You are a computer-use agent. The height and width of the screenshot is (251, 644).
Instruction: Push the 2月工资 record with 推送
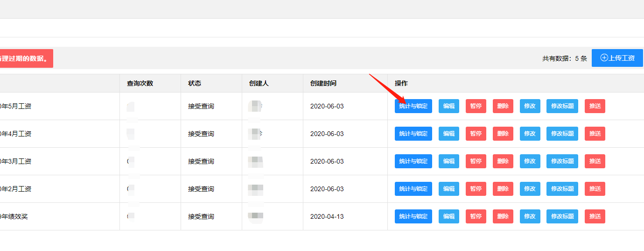click(595, 189)
